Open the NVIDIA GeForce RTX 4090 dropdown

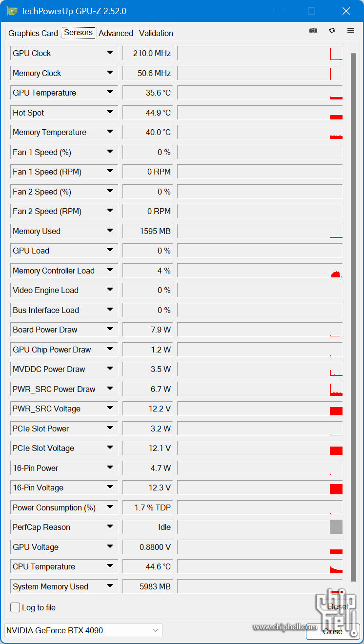pos(83,630)
